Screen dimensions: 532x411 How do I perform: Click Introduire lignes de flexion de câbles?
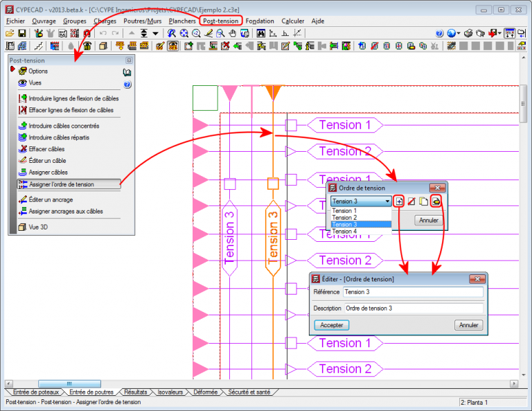[x=69, y=98]
